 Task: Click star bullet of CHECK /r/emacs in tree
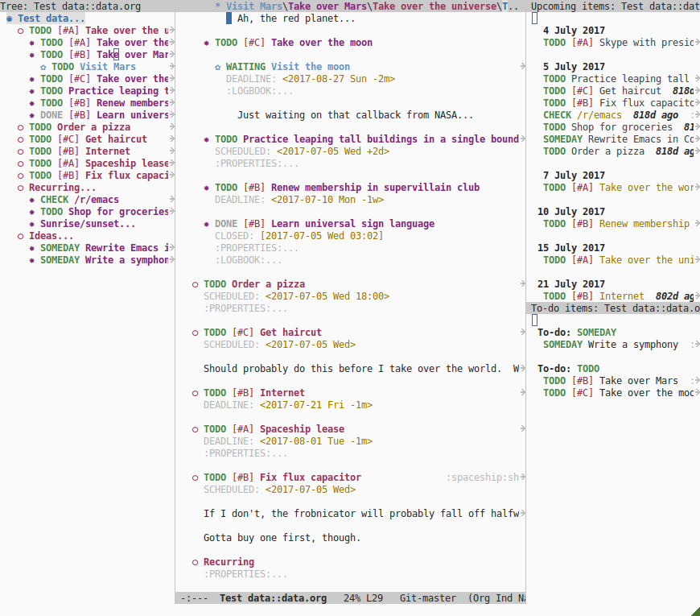click(31, 200)
